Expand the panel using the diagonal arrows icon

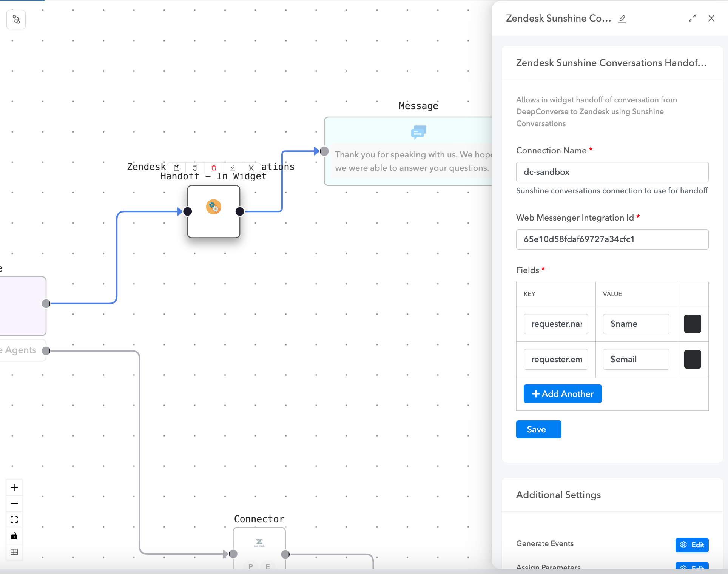pyautogui.click(x=692, y=18)
